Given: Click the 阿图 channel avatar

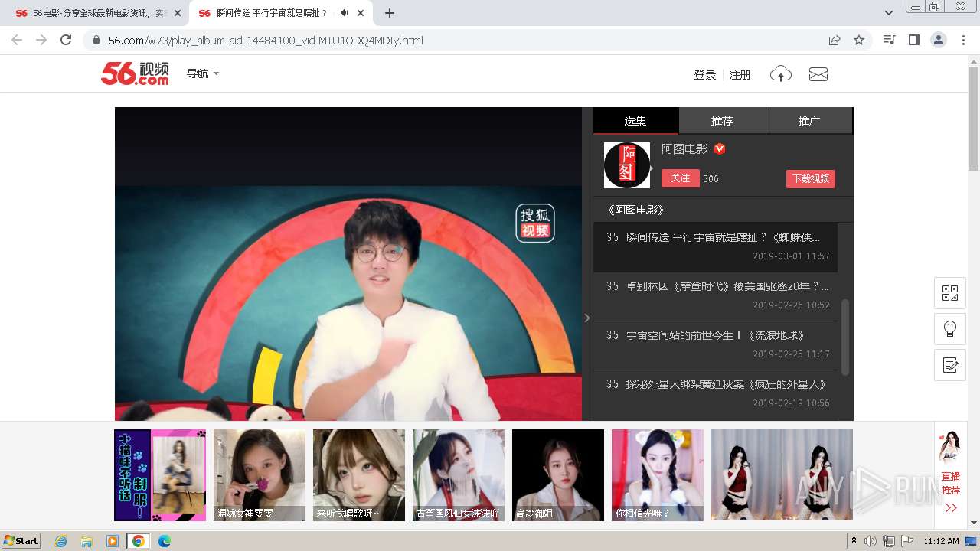Looking at the screenshot, I should [x=627, y=165].
